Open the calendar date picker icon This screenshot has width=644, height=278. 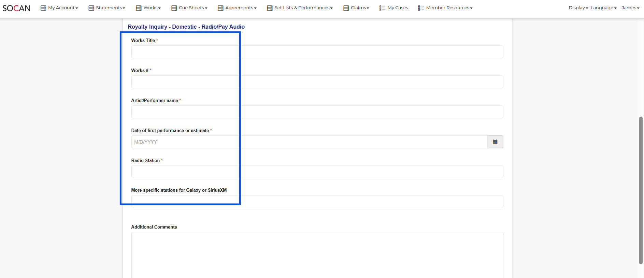(495, 142)
